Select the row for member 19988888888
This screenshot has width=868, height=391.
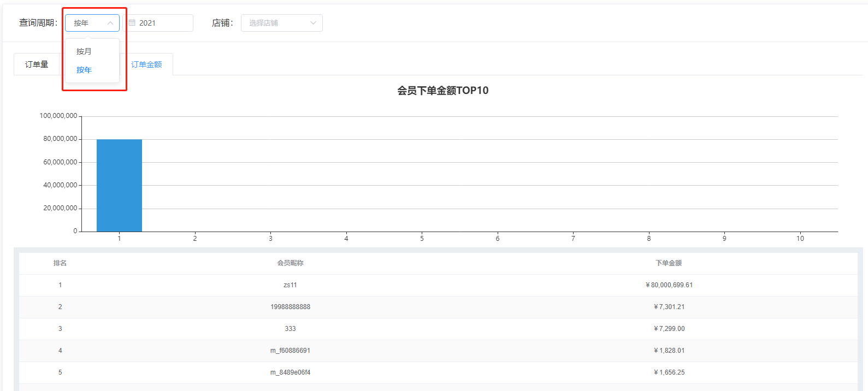290,307
